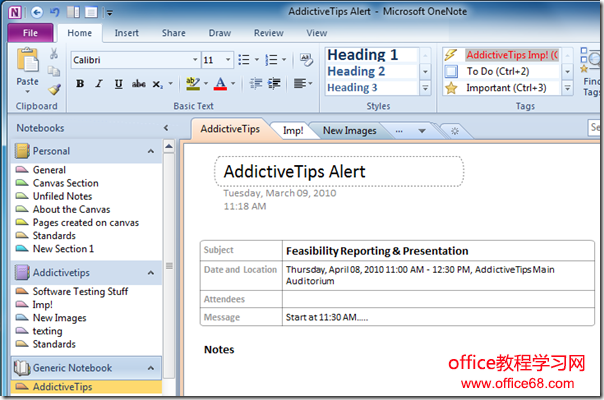
Task: Click the Bullets list icon
Action: [x=243, y=60]
